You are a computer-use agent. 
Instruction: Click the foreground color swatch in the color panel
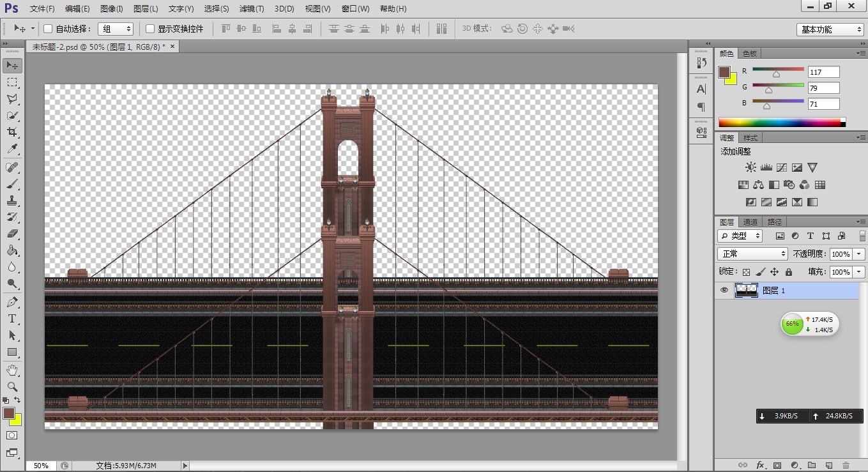pyautogui.click(x=724, y=72)
